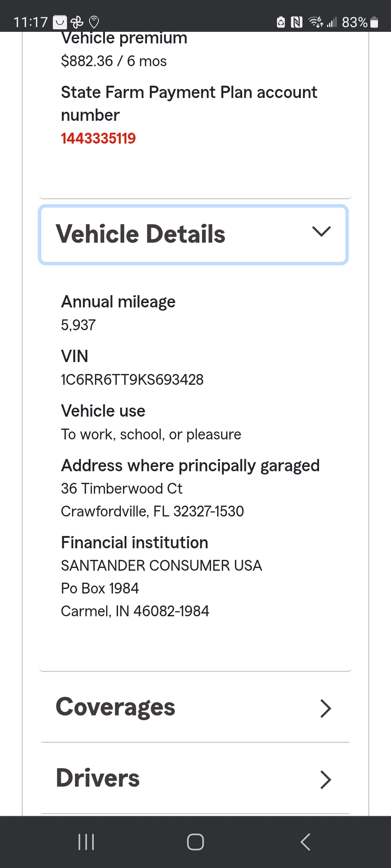The image size is (391, 868).
Task: Tap the battery saver recycle icon
Action: click(281, 22)
